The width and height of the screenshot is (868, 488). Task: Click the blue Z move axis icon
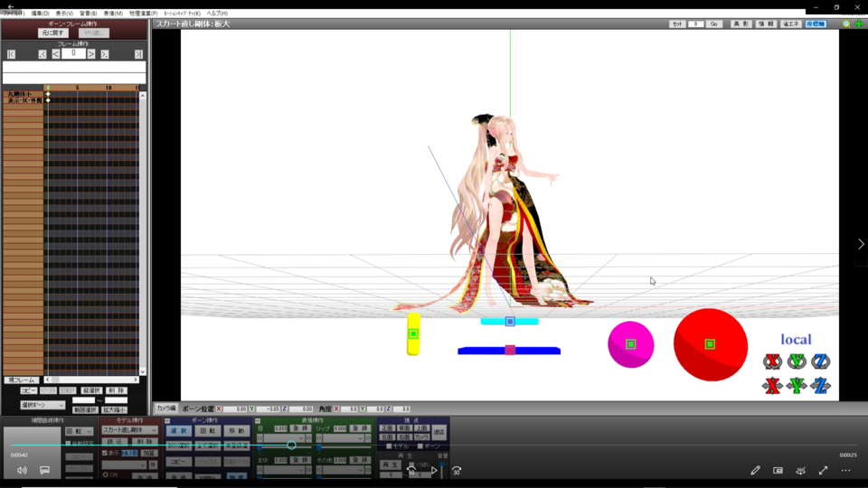[820, 386]
